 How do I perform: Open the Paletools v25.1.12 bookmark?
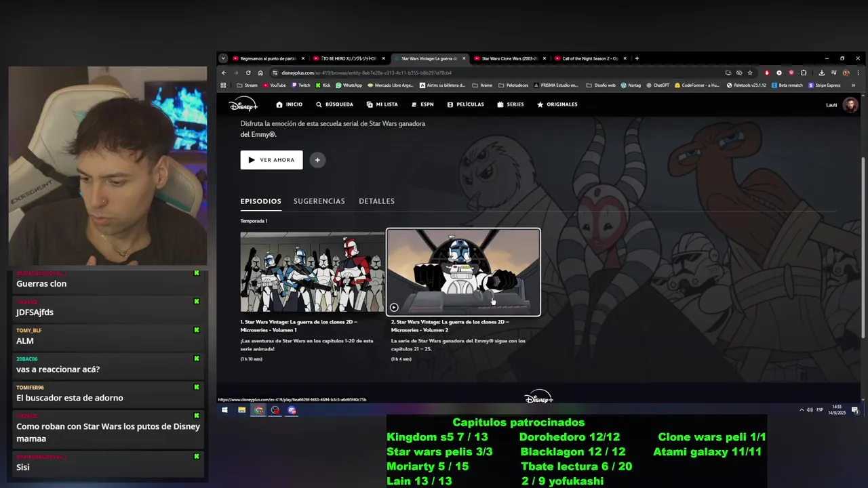[747, 85]
